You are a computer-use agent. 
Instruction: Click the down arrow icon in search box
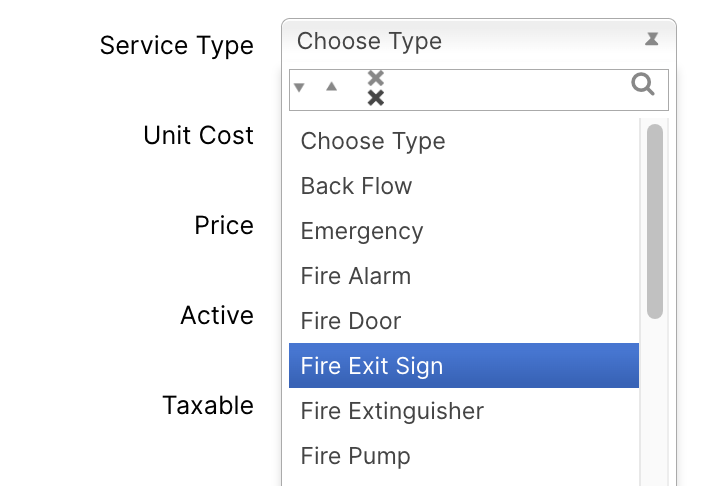coord(299,87)
